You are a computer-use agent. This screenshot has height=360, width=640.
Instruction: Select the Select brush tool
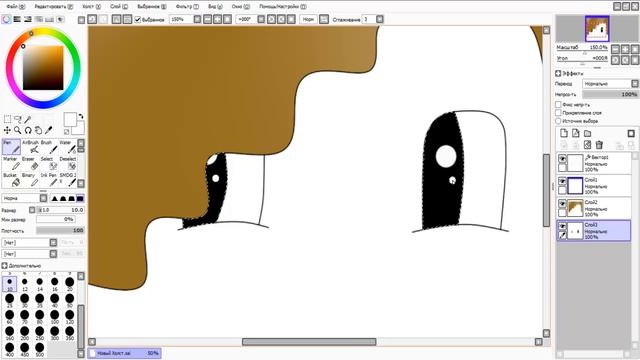49,163
